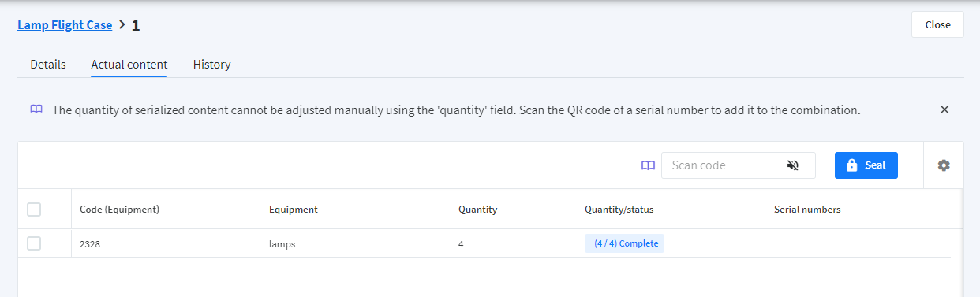Click the breadcrumb chevron after Lamp Flight Case
980x297 pixels.
pos(122,25)
